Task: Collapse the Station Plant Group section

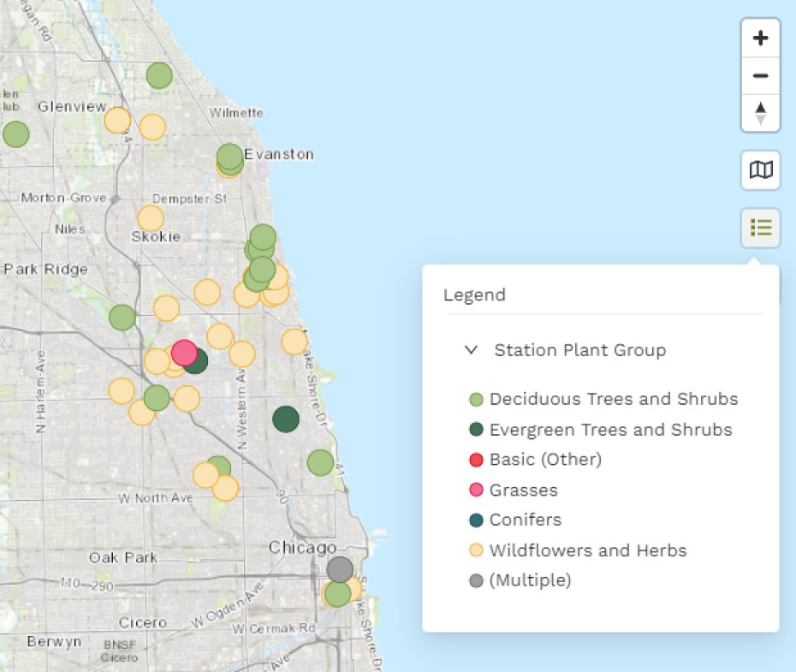Action: coord(471,350)
